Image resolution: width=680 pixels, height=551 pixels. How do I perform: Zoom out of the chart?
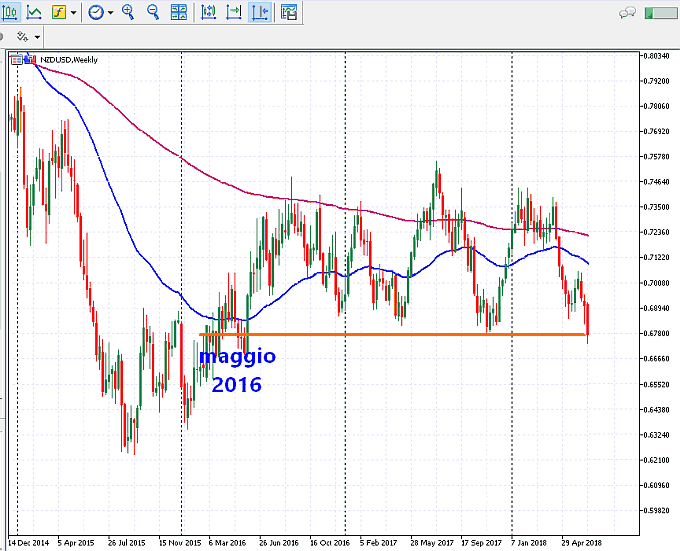pos(153,13)
